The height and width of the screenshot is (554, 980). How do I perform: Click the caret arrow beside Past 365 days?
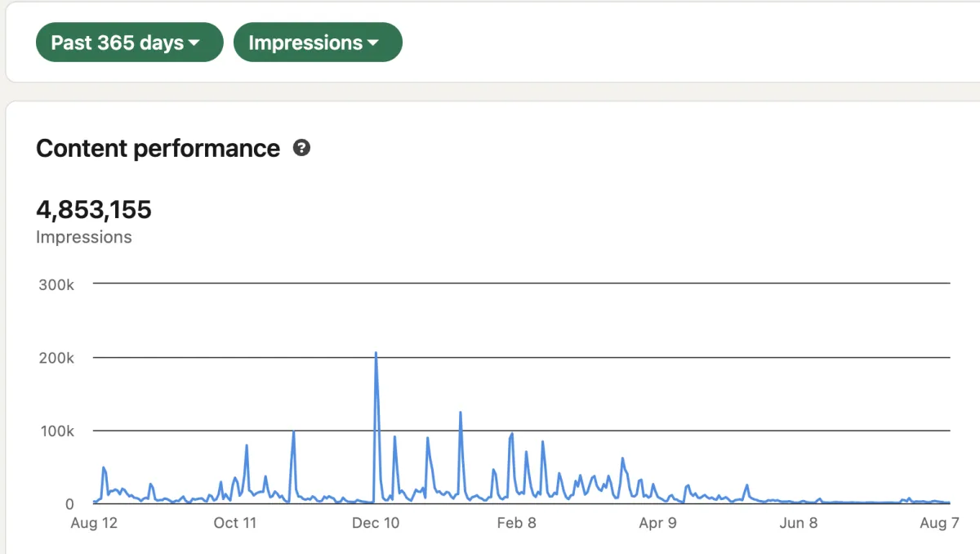point(194,43)
